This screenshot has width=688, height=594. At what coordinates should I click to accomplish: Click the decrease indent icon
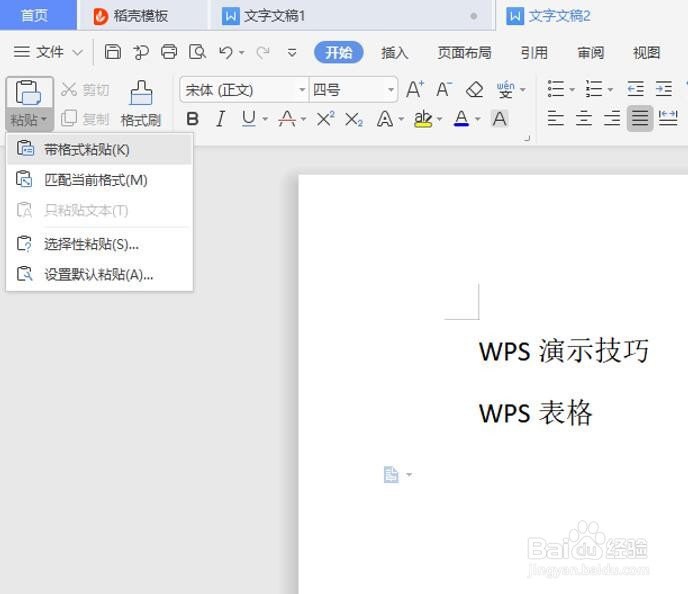pos(635,89)
